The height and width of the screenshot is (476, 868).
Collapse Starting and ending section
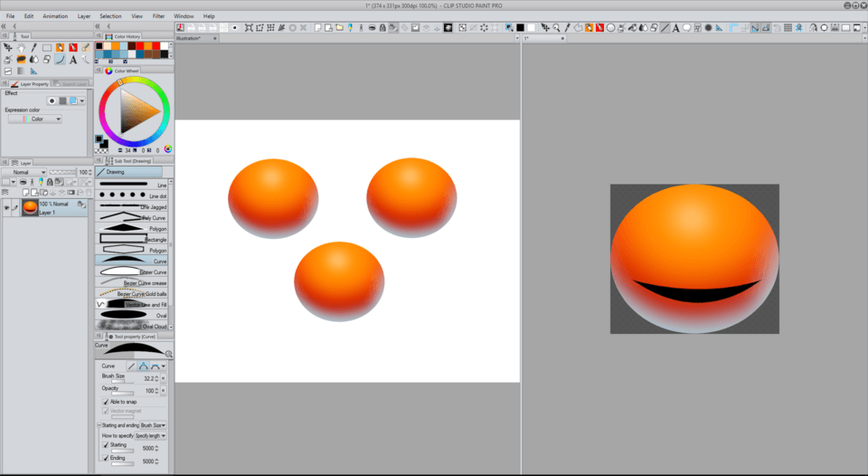pos(99,425)
